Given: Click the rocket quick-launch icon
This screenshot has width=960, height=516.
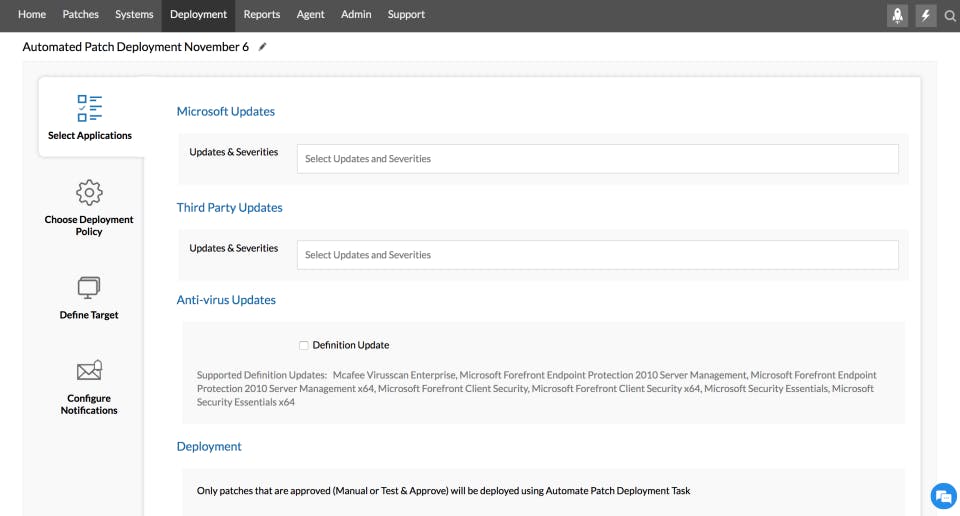Looking at the screenshot, I should pos(897,15).
